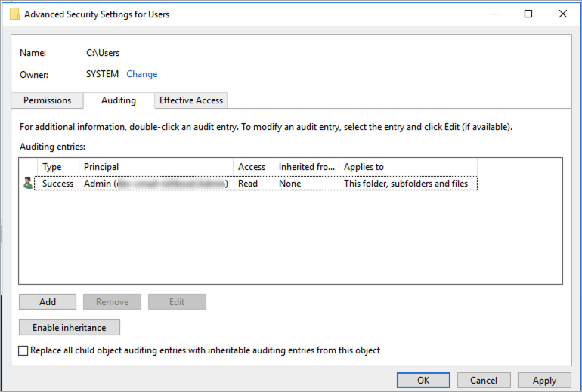582x392 pixels.
Task: Sort by the Applies to column header
Action: click(x=407, y=167)
